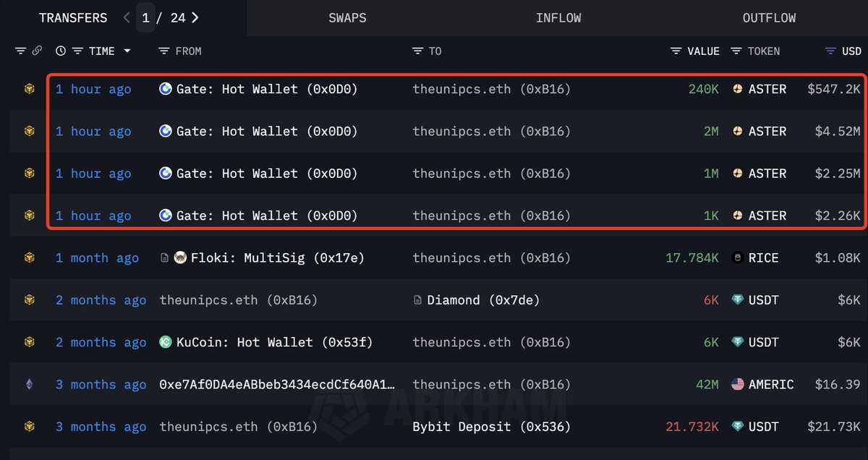Viewport: 868px width, 460px height.
Task: Switch to the SWAPS tab
Action: click(347, 18)
